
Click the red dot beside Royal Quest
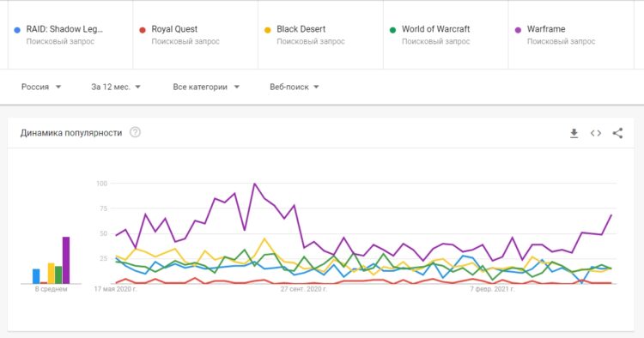[143, 30]
